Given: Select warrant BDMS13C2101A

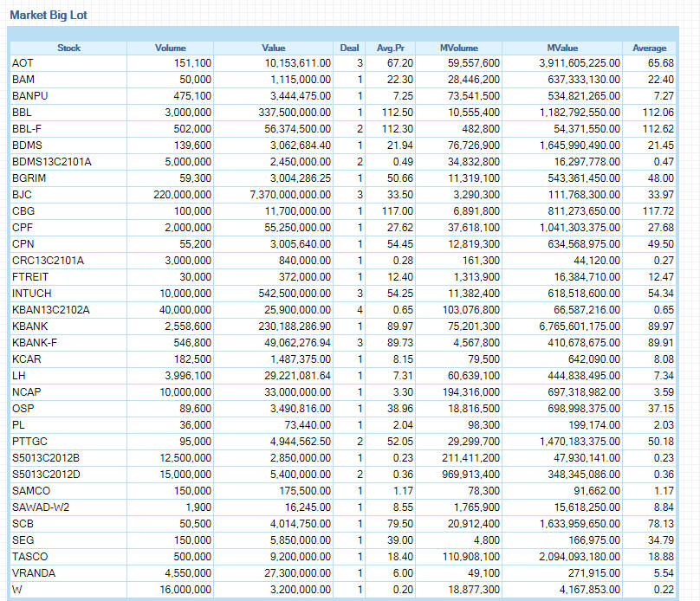Looking at the screenshot, I should pyautogui.click(x=52, y=162).
